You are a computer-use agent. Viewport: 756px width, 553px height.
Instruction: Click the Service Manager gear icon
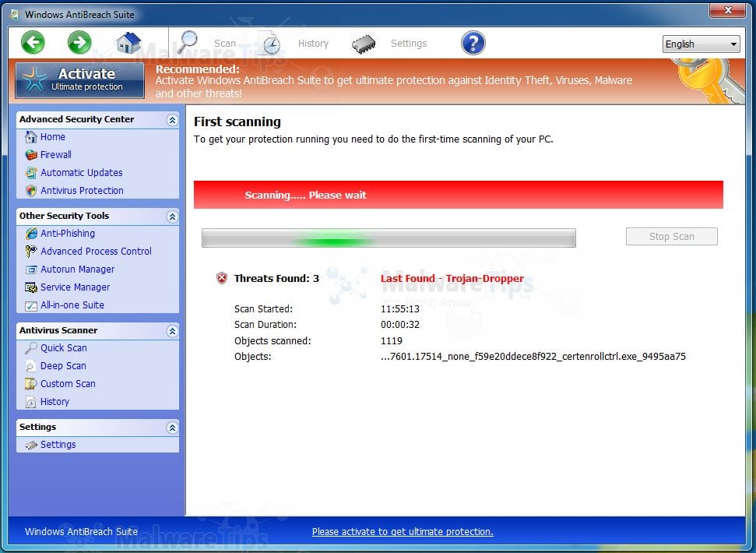31,287
